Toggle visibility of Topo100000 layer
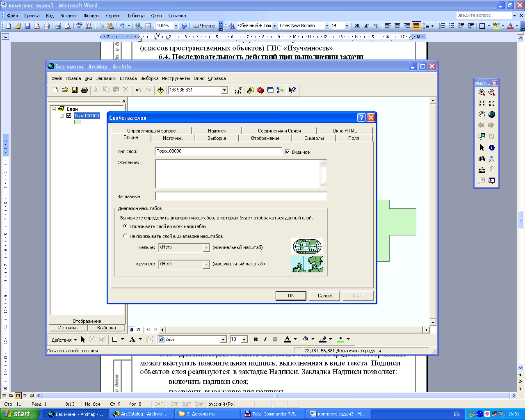 [69, 116]
